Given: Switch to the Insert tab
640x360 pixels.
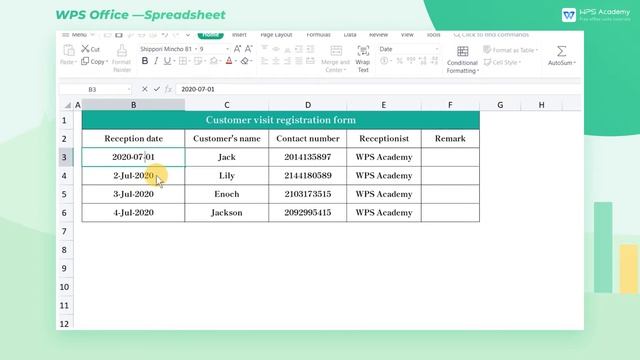Looking at the screenshot, I should [x=239, y=35].
